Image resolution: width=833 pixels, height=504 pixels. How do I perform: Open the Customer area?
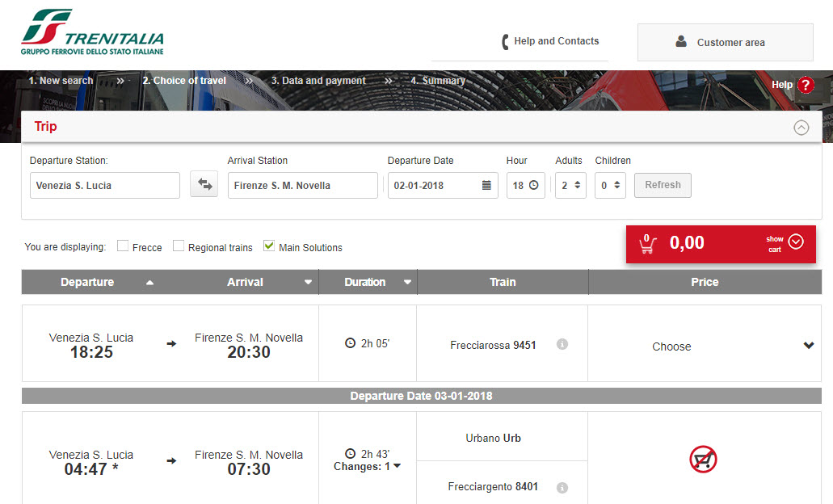click(x=726, y=43)
